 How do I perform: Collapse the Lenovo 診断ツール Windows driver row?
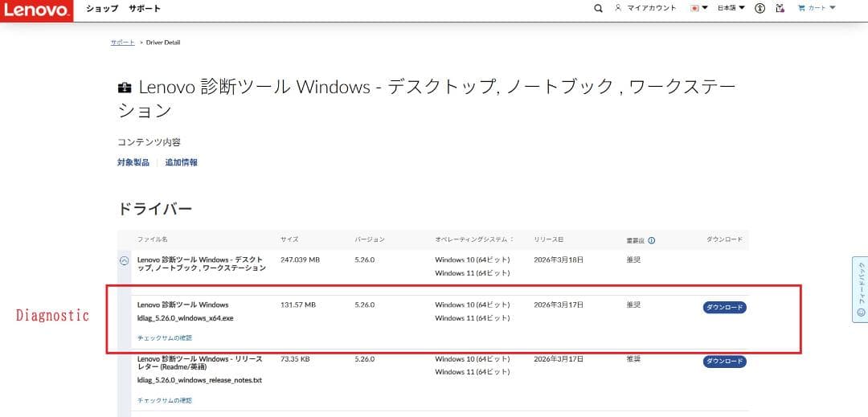(125, 260)
